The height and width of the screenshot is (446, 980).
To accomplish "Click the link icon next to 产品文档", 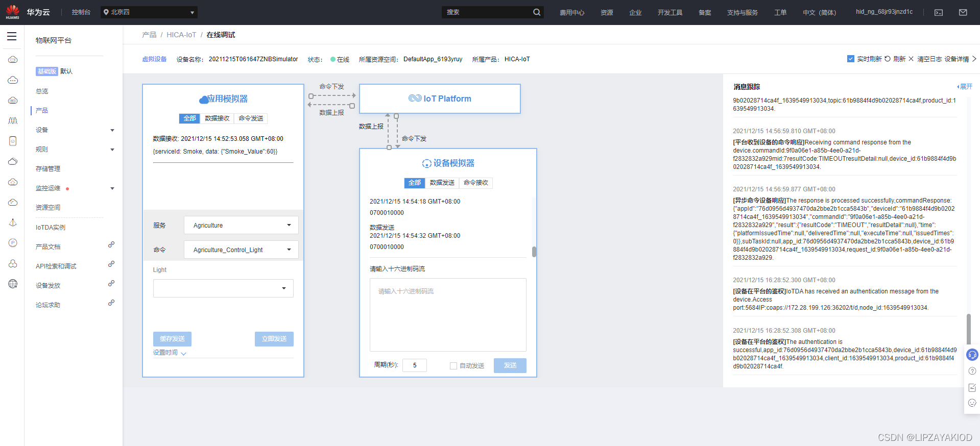I will click(x=111, y=245).
